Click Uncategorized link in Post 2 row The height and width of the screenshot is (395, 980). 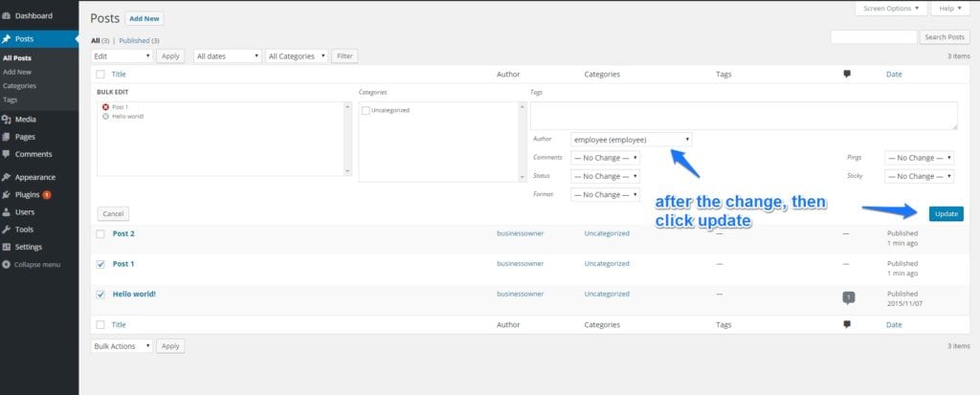(607, 233)
